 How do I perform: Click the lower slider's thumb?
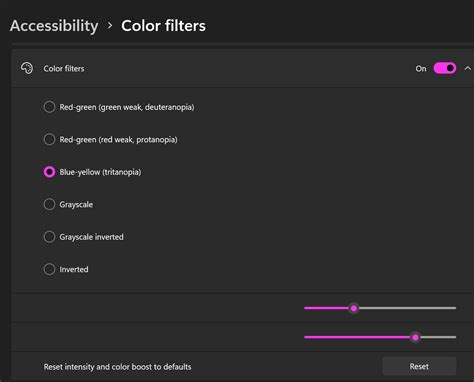pos(415,337)
